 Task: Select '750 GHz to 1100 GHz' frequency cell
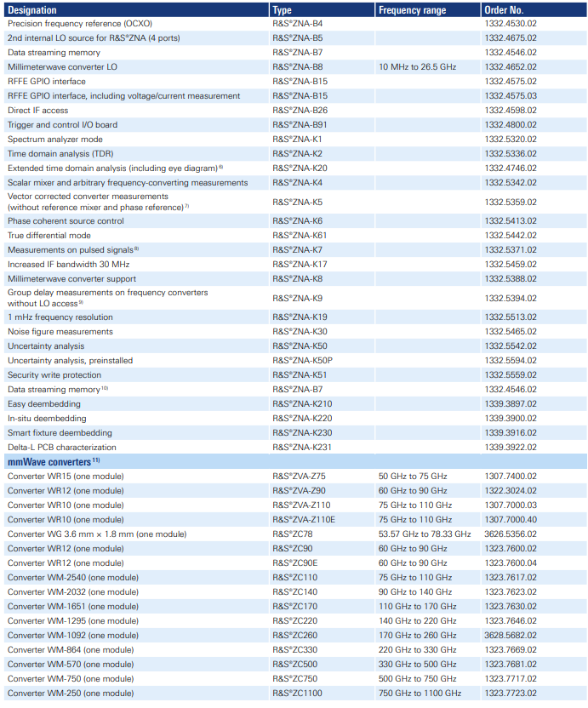point(420,693)
